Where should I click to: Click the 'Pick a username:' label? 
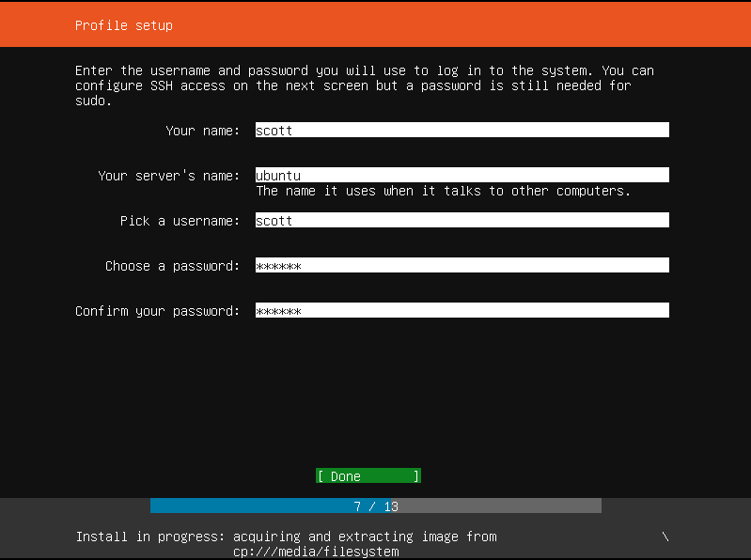click(x=180, y=221)
